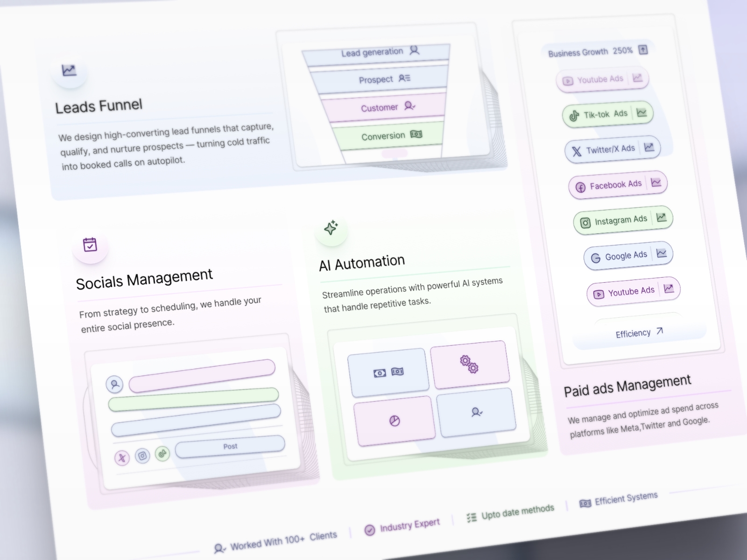
Task: Click the pie chart tile
Action: tap(395, 421)
